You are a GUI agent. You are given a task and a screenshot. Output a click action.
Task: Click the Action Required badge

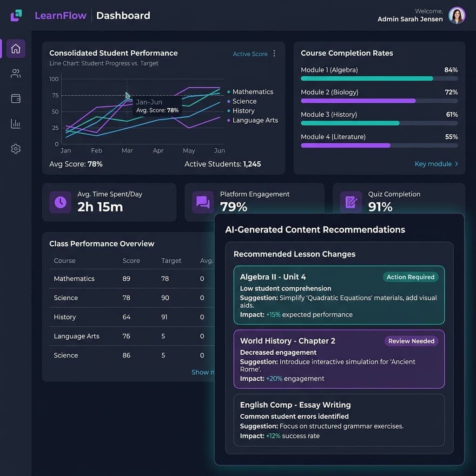410,277
